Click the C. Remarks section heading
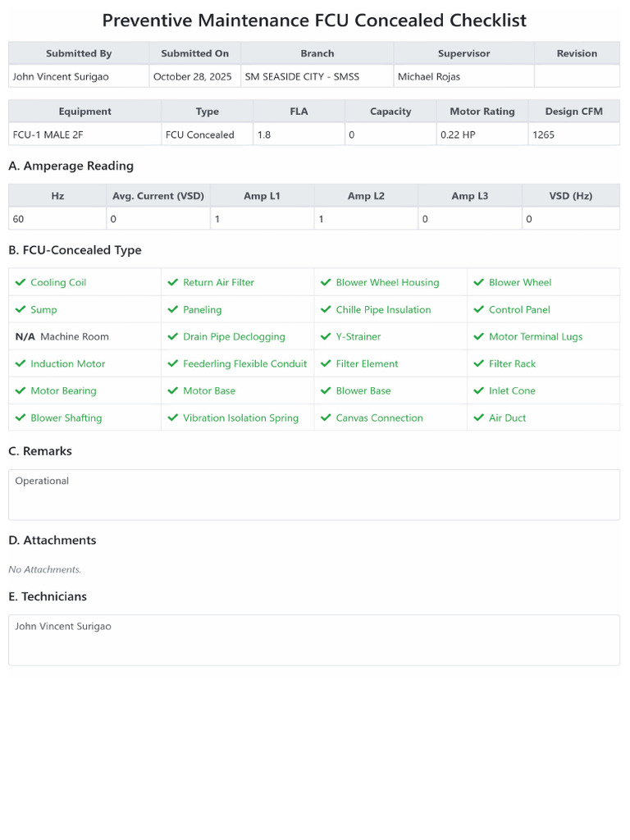The width and height of the screenshot is (630, 840). tap(40, 451)
